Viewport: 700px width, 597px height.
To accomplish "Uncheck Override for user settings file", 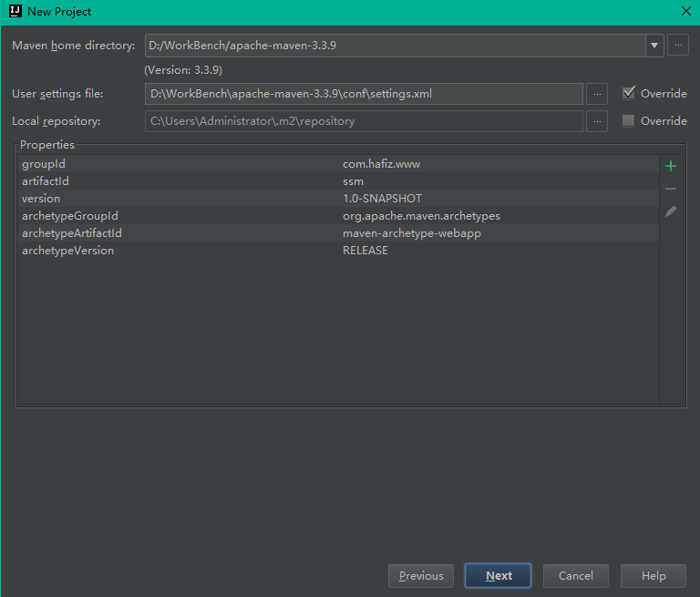I will click(x=629, y=93).
